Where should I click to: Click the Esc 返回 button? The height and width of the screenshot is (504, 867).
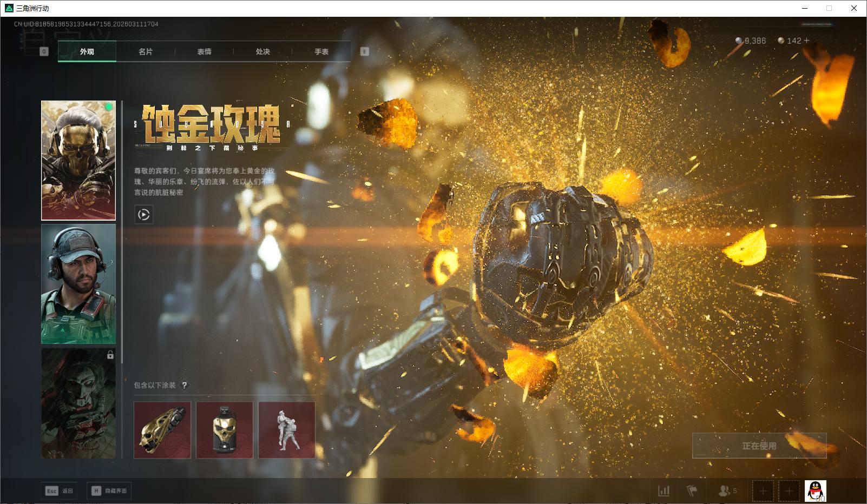(59, 490)
